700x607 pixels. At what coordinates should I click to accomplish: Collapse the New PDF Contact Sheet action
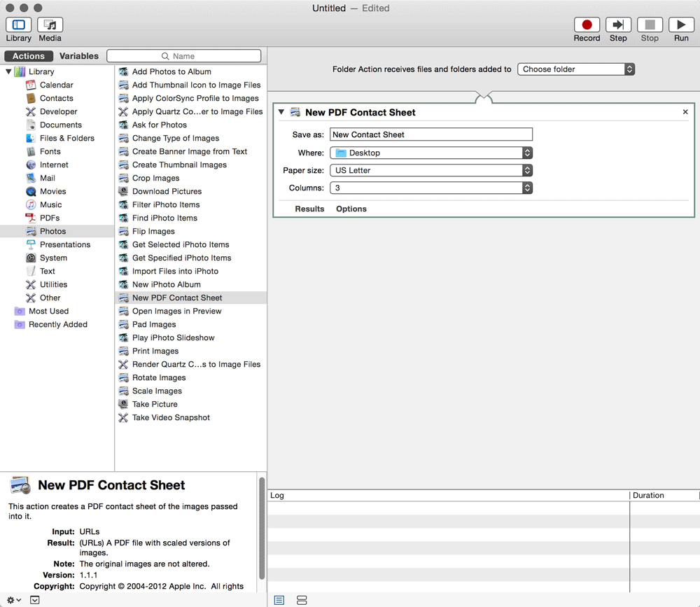coord(281,112)
